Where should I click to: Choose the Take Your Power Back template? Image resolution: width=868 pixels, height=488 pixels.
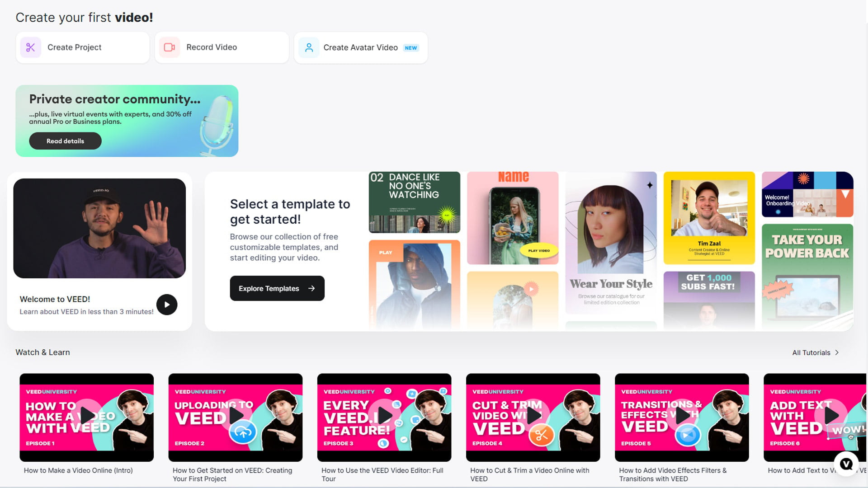click(x=807, y=277)
